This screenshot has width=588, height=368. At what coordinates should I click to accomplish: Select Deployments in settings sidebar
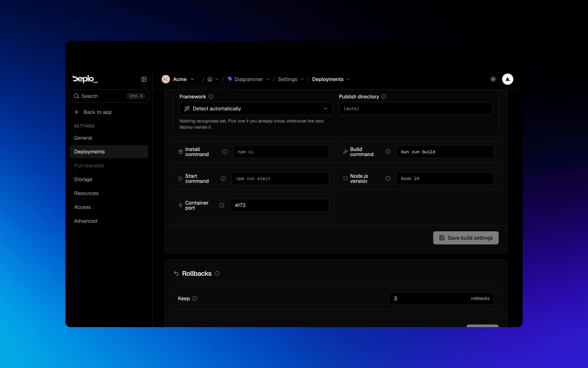coord(109,152)
